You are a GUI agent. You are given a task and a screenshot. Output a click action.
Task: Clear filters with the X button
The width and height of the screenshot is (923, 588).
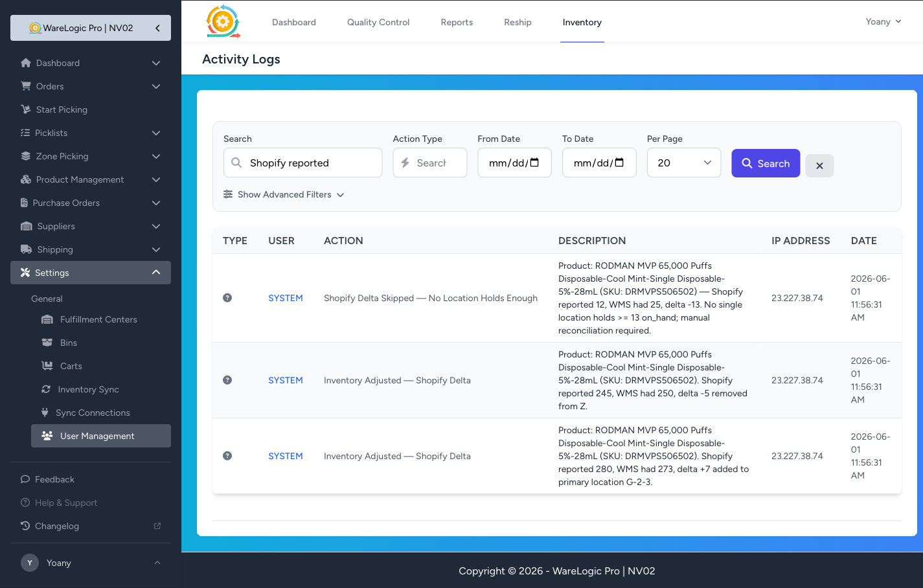tap(819, 166)
